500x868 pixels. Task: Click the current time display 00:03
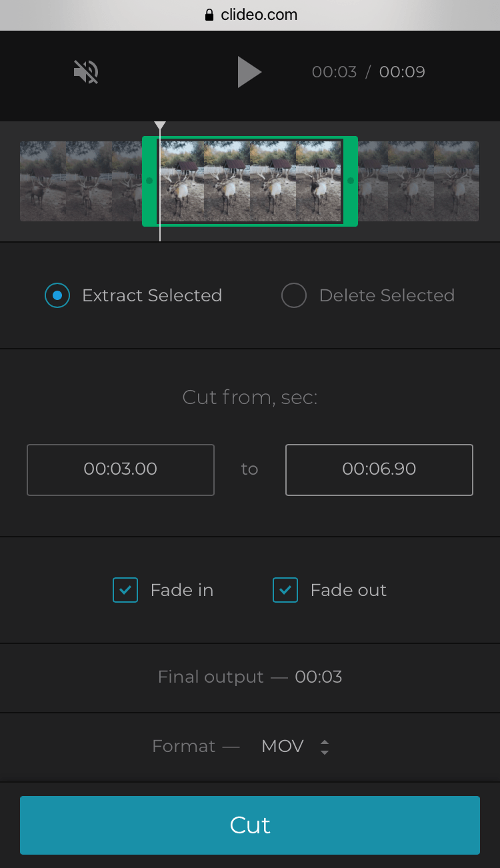[x=334, y=71]
